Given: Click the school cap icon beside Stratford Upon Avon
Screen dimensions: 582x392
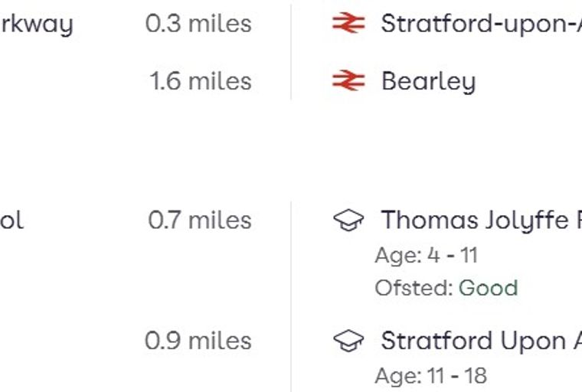Looking at the screenshot, I should pyautogui.click(x=348, y=341).
